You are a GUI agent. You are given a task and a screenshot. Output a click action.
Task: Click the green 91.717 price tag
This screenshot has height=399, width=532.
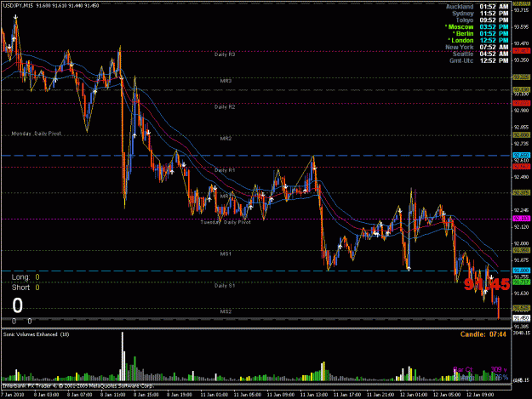click(521, 282)
